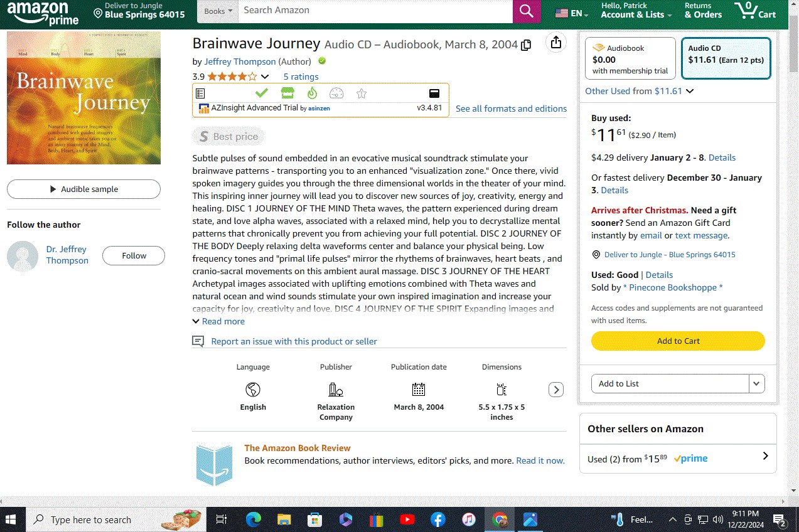Image resolution: width=799 pixels, height=532 pixels.
Task: Click AZInsight black calculator icon
Action: (x=434, y=93)
